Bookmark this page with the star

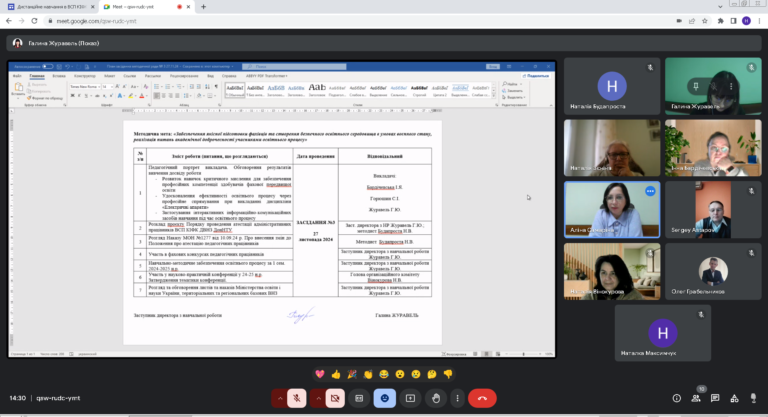pos(705,21)
